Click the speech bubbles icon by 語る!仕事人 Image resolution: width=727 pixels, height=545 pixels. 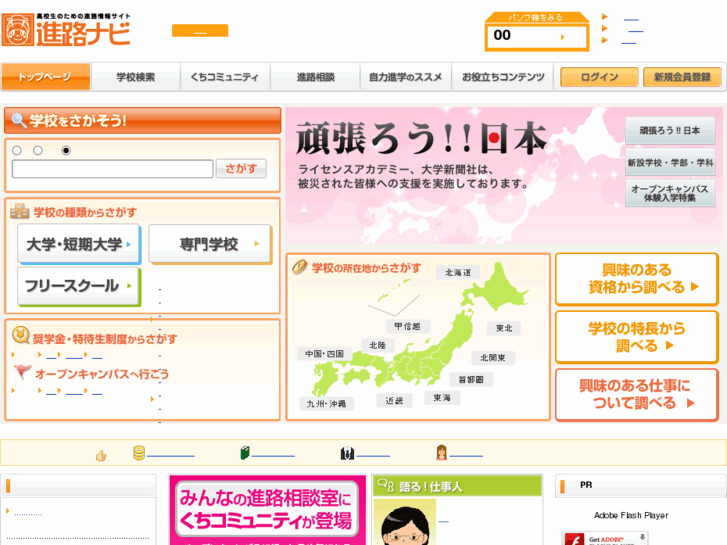386,485
